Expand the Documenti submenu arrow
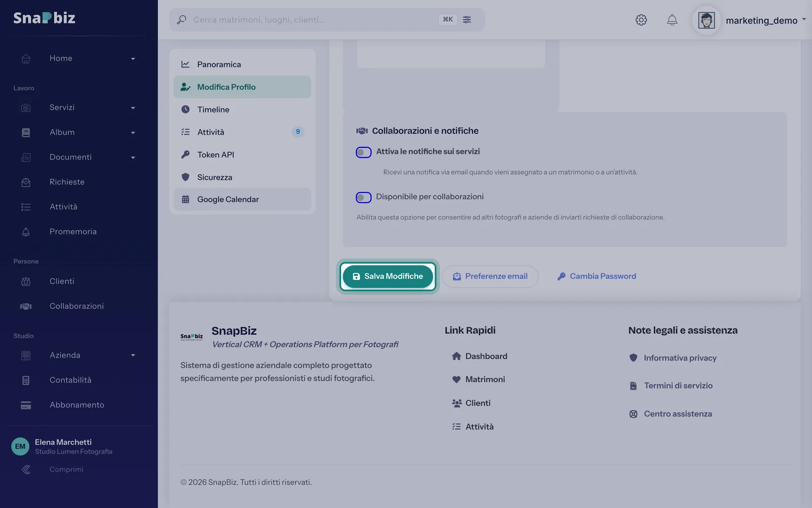The height and width of the screenshot is (508, 812). pos(133,158)
